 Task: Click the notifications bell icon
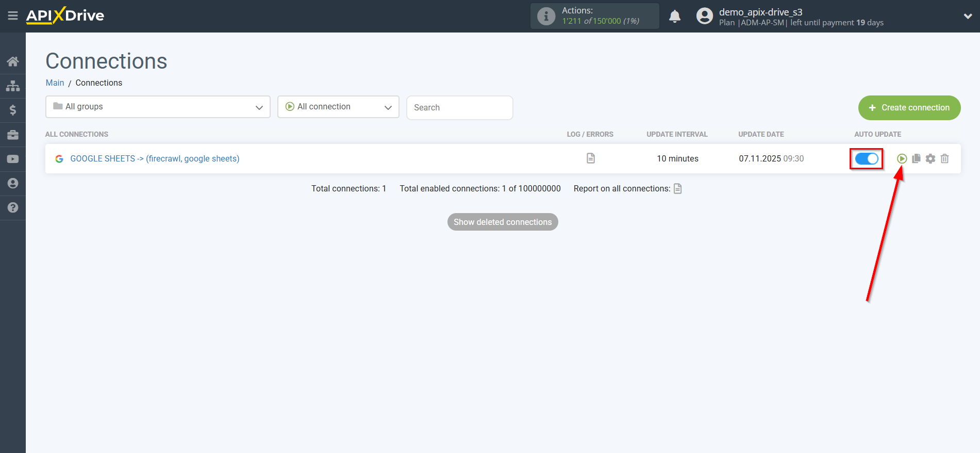pos(674,17)
